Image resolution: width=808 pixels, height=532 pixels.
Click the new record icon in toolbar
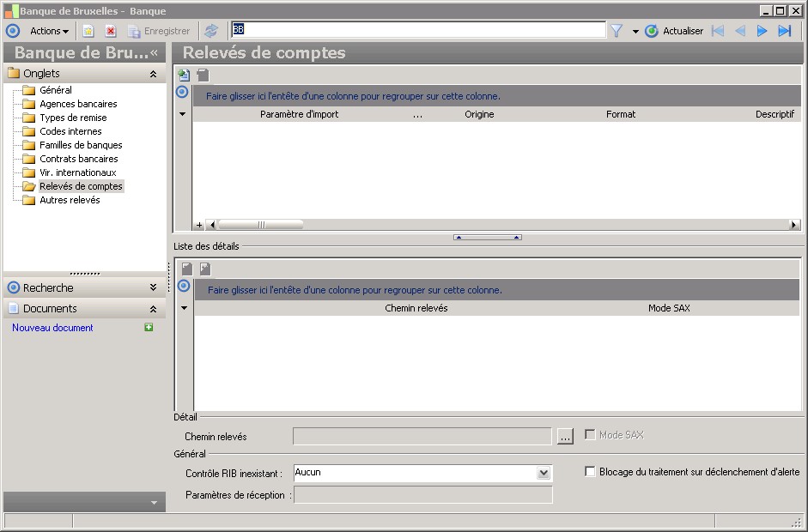[88, 32]
